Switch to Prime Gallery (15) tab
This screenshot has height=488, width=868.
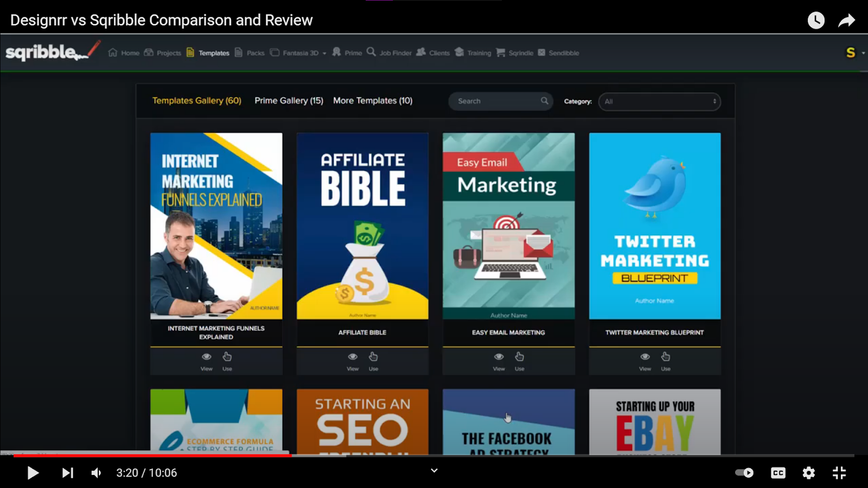pyautogui.click(x=289, y=101)
